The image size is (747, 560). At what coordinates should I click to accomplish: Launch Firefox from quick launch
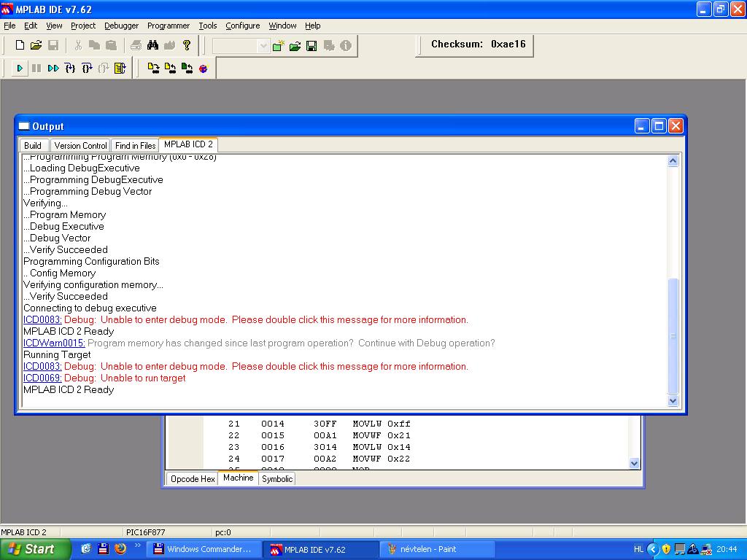pos(120,548)
